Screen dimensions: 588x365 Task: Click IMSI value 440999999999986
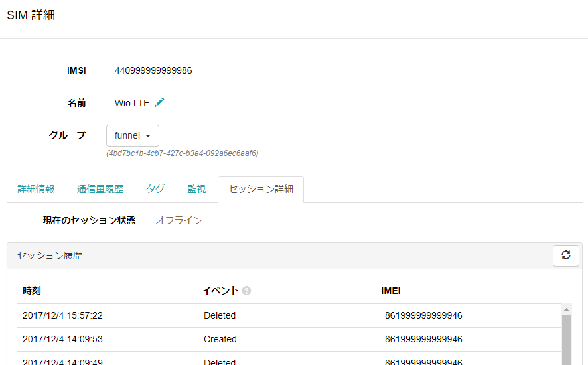pyautogui.click(x=153, y=70)
